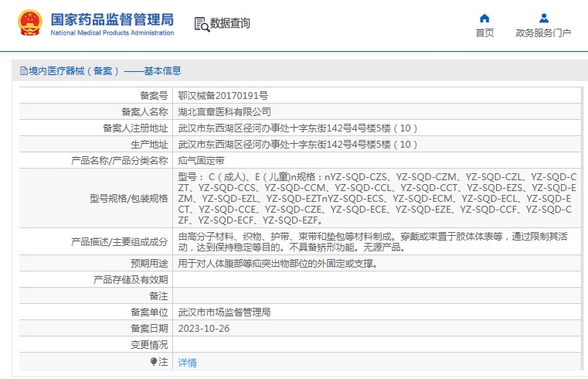Image resolution: width=588 pixels, height=379 pixels.
Task: Select the 产品存储及有效期 label
Action: (x=131, y=279)
